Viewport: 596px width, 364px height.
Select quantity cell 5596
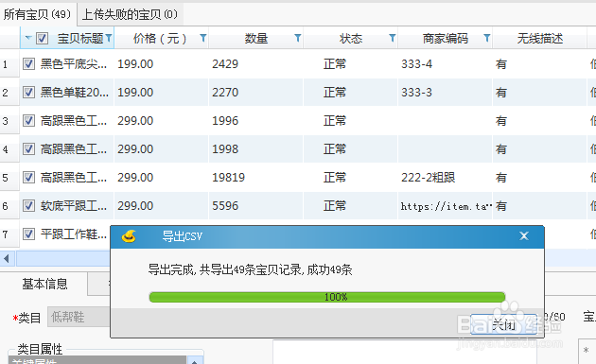pos(255,205)
